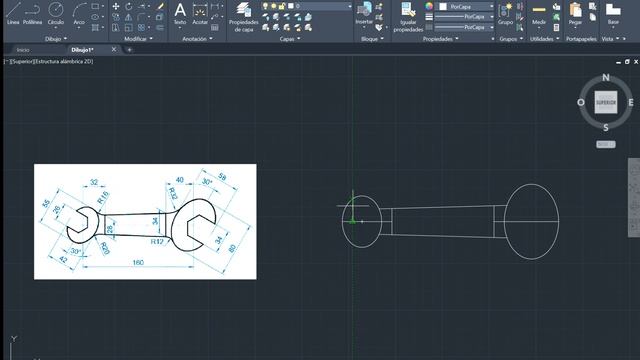Choose the Offset tool in Modificar

click(x=160, y=27)
